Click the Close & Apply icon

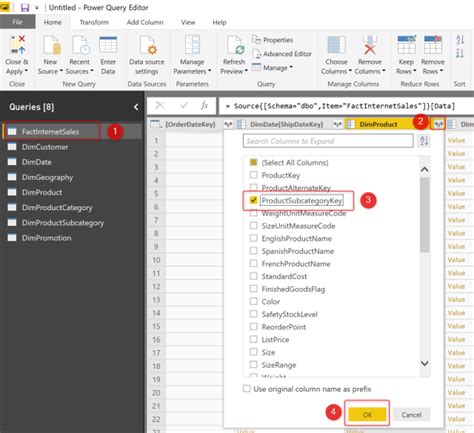coord(17,45)
